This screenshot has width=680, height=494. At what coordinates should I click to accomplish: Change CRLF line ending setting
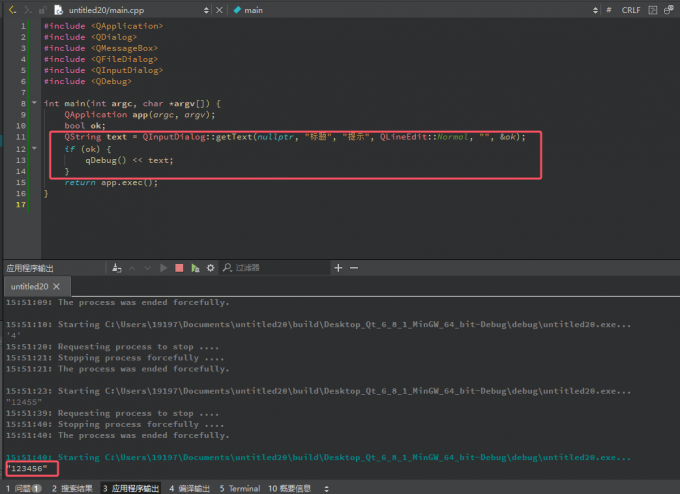(631, 9)
